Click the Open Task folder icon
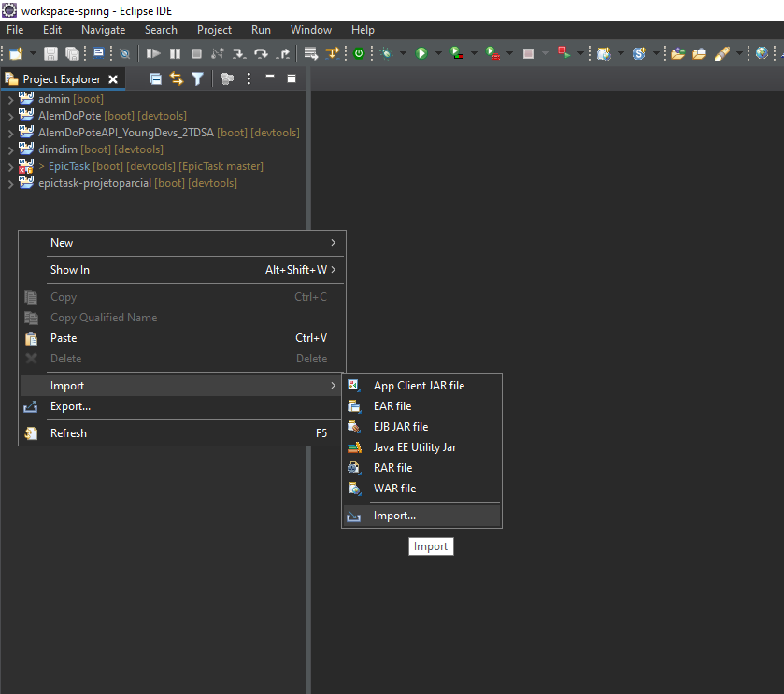Screen dimensions: 784x694 (699, 53)
